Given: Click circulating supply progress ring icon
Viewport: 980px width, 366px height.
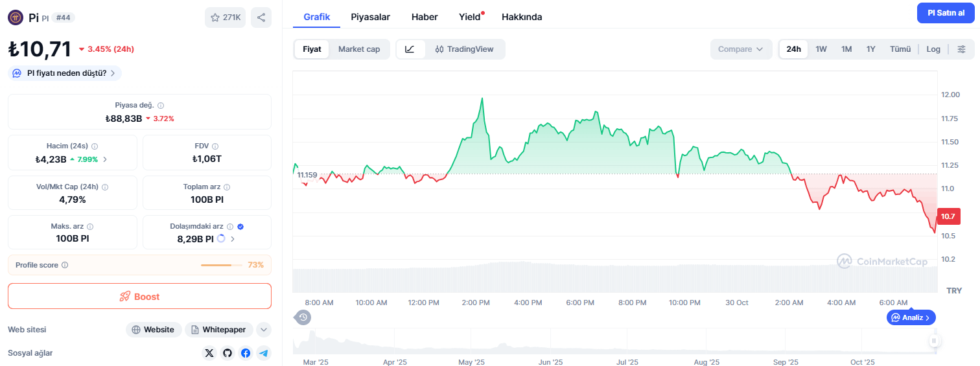Looking at the screenshot, I should click(x=221, y=239).
